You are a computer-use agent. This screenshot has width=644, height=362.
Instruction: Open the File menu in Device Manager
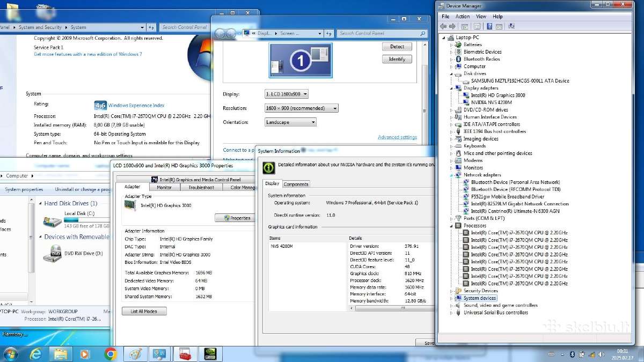point(445,17)
